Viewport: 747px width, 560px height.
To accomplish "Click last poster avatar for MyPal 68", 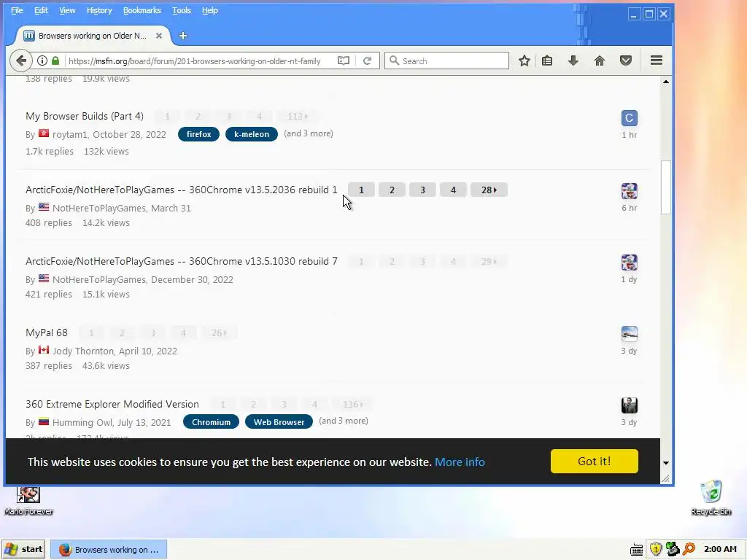I will (629, 334).
